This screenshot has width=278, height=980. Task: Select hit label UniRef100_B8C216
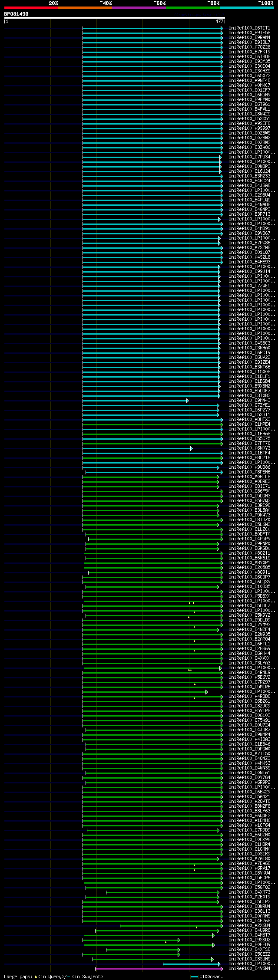(249, 457)
